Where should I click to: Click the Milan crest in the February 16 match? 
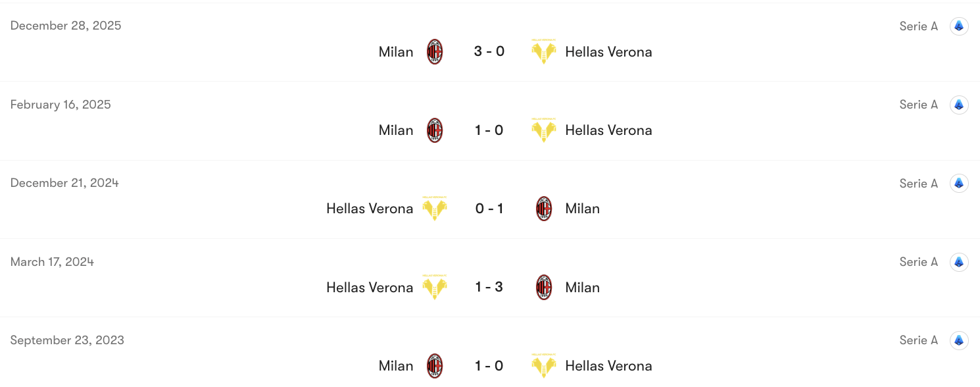(433, 130)
